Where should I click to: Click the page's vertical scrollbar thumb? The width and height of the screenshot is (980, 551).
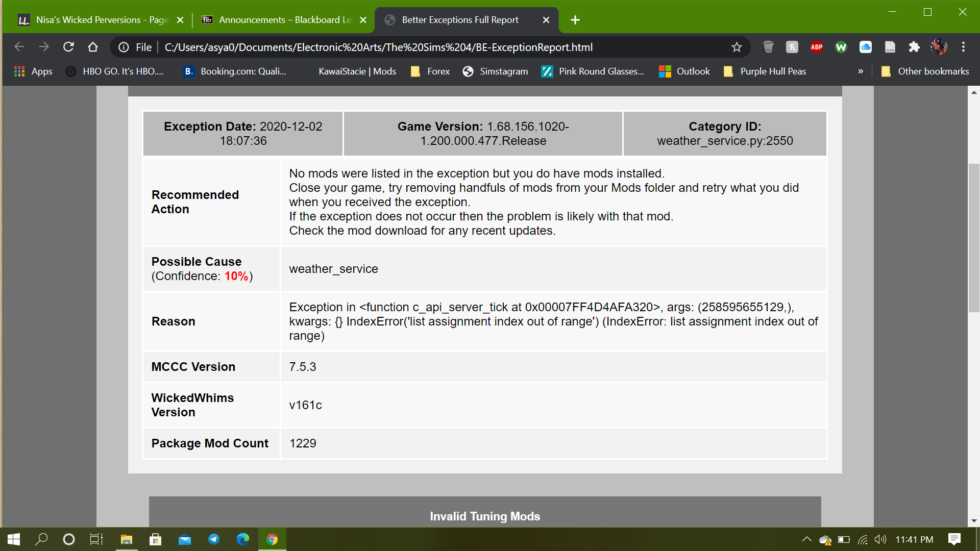[x=974, y=238]
